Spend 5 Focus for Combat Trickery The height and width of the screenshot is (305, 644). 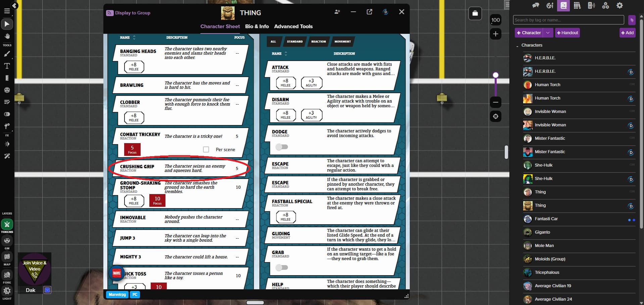tap(132, 149)
